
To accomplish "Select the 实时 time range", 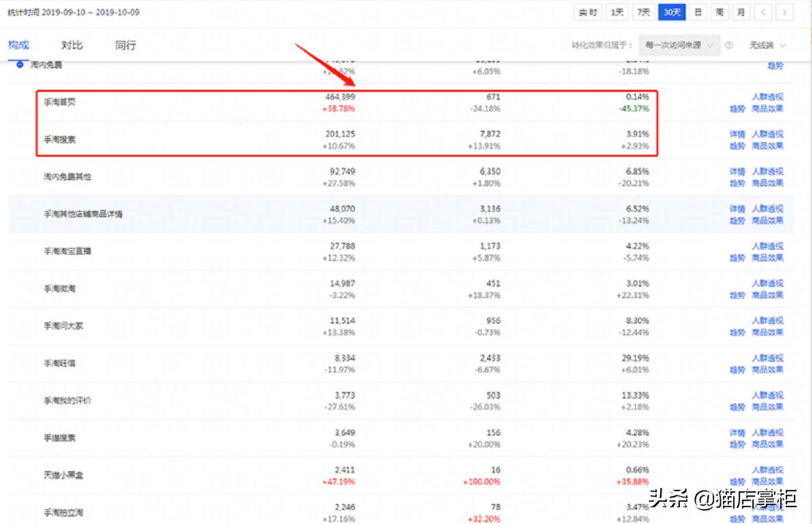I will click(x=588, y=13).
